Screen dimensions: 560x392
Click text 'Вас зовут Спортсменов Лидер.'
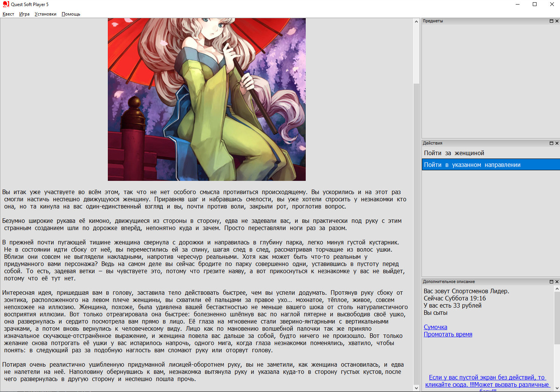tap(466, 291)
